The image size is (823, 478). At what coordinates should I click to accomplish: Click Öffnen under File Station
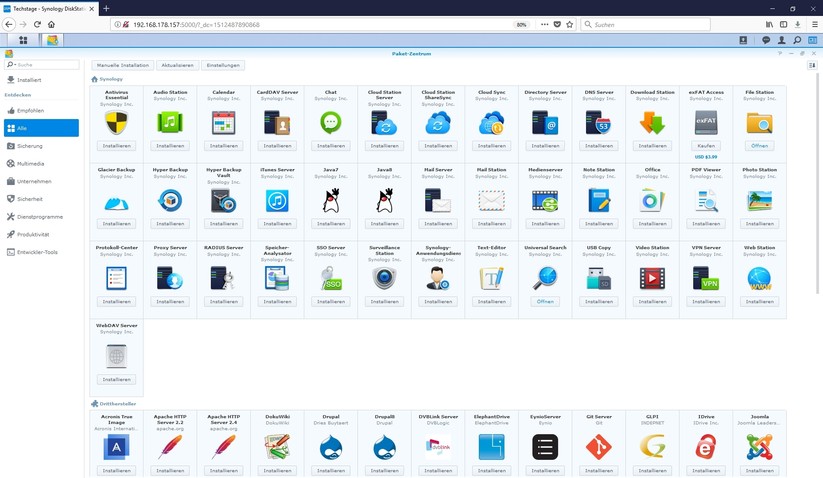[x=759, y=145]
